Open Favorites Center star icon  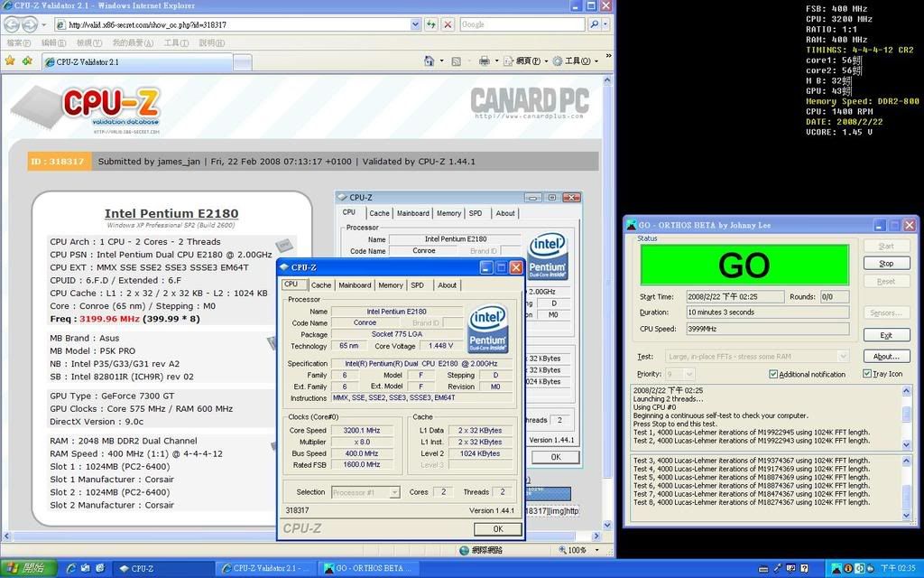(10, 61)
